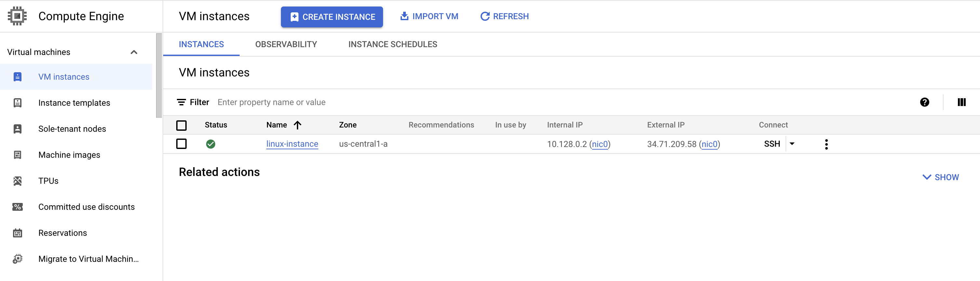
Task: Open the linux-instance link
Action: (x=292, y=144)
